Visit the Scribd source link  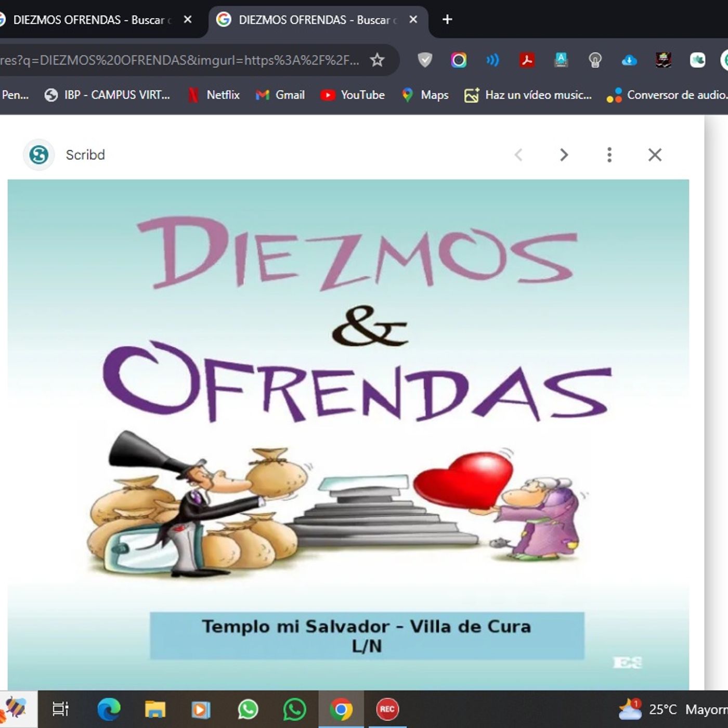tap(84, 154)
